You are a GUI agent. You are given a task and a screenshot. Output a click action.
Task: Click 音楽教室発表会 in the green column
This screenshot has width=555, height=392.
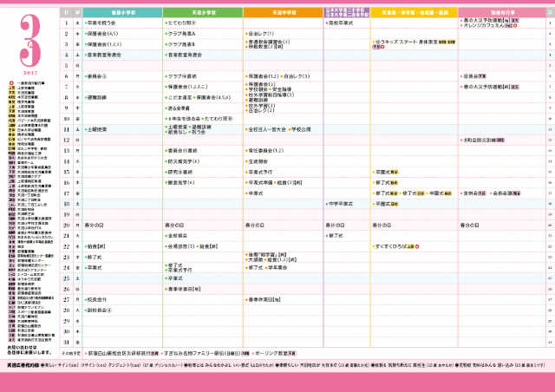pyautogui.click(x=185, y=55)
